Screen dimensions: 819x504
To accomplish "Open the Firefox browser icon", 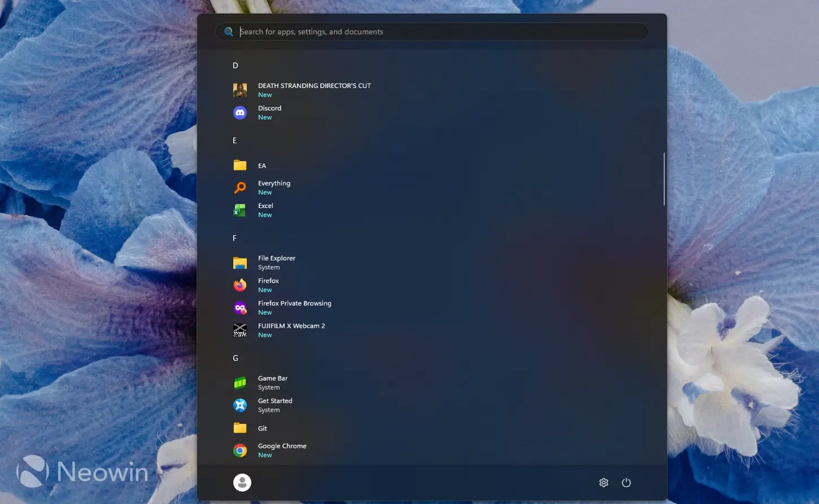I will point(240,285).
